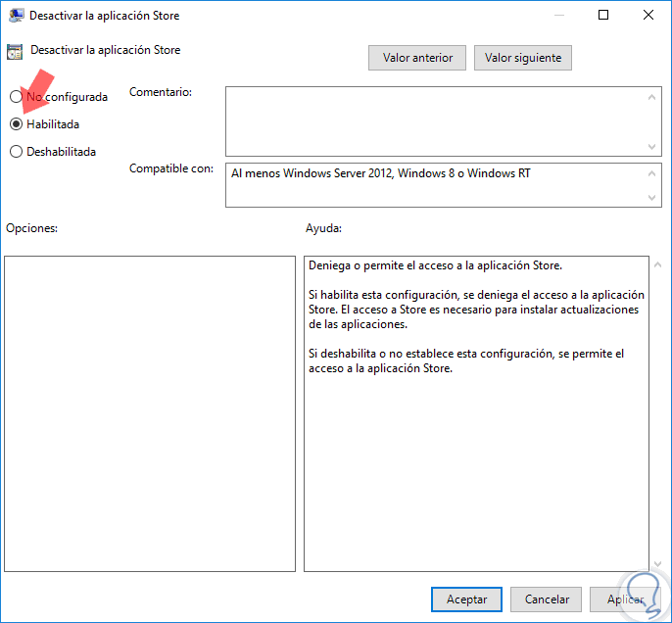Image resolution: width=672 pixels, height=623 pixels.
Task: Click the Comentario box scroll up arrow
Action: coord(651,97)
